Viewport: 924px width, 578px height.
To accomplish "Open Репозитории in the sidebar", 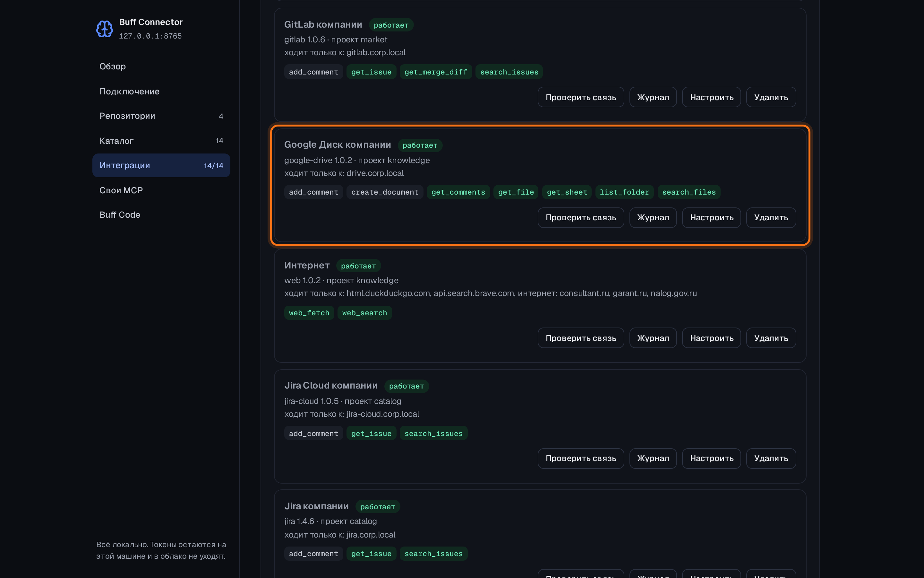I will point(161,116).
